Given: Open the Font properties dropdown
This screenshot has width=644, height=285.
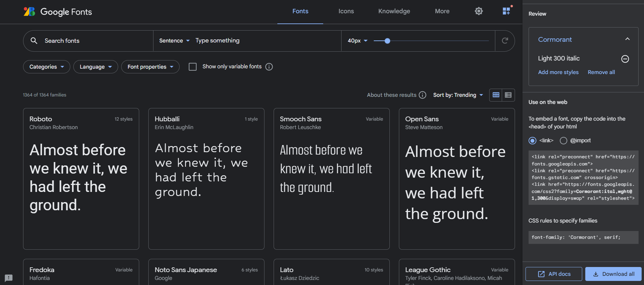Looking at the screenshot, I should pos(150,67).
